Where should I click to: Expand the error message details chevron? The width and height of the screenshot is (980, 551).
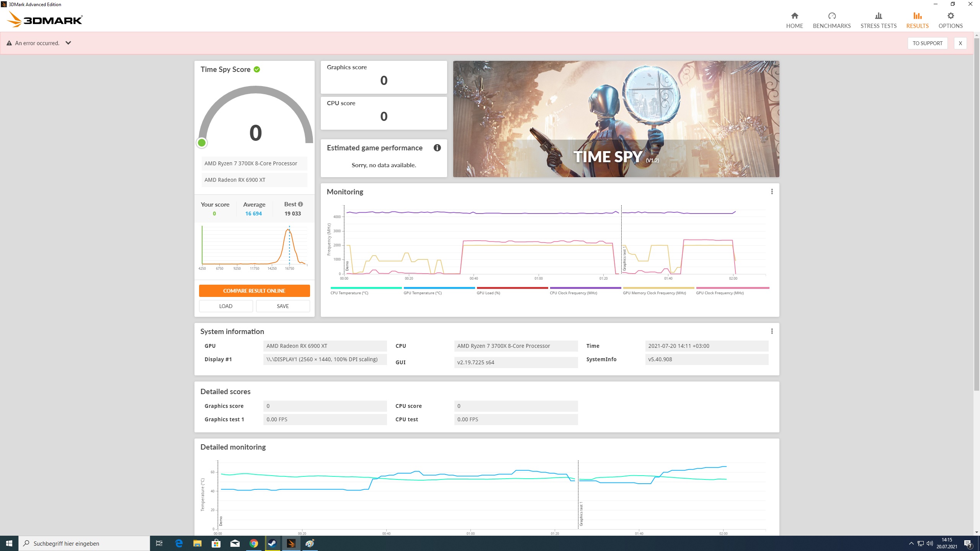pyautogui.click(x=68, y=43)
